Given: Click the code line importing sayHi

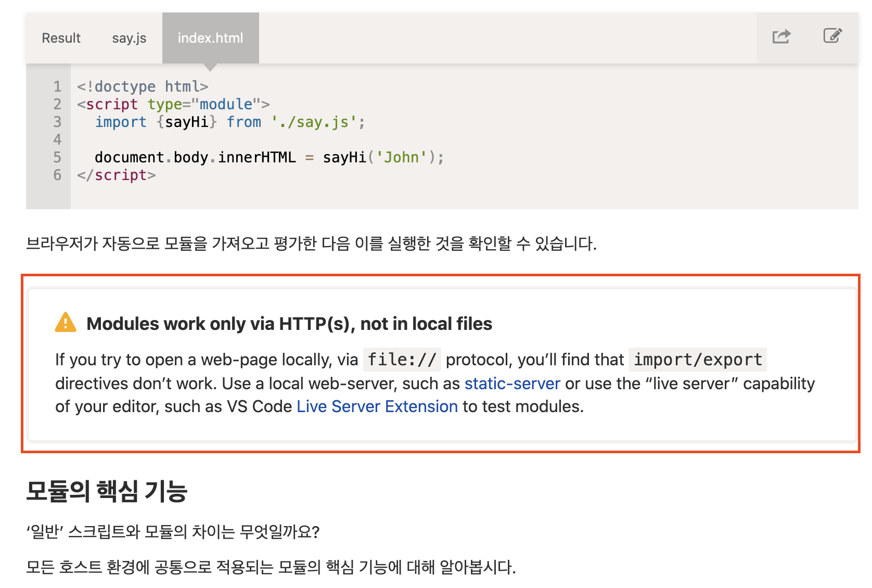Looking at the screenshot, I should [230, 122].
